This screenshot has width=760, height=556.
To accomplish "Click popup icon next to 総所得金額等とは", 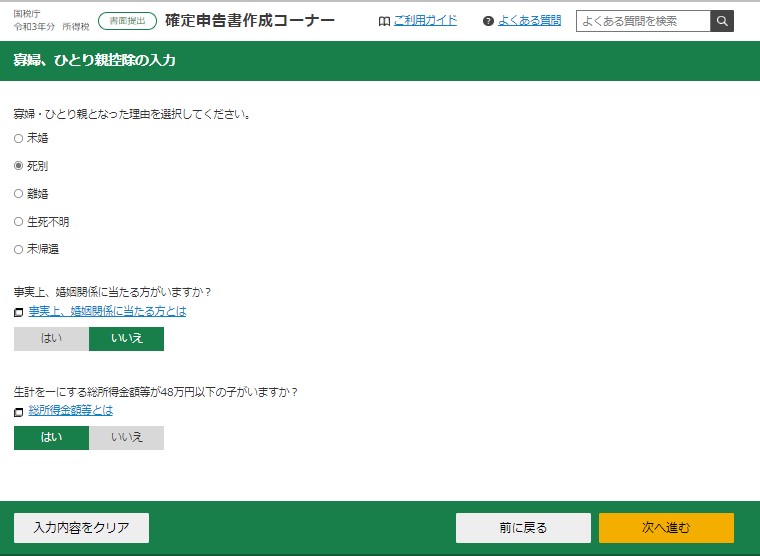I will 19,412.
